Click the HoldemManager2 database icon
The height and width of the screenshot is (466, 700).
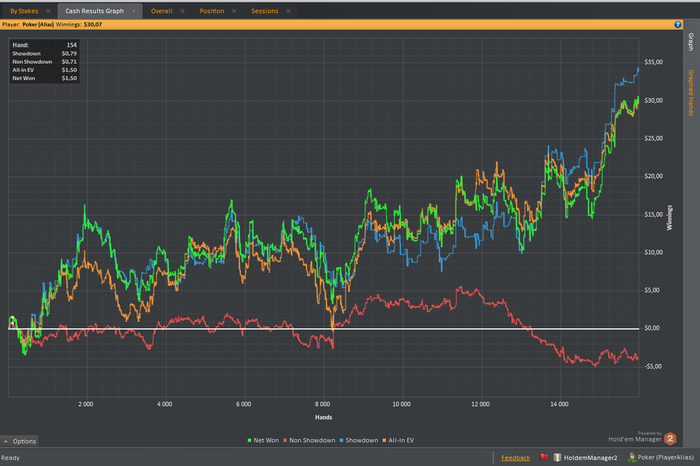click(x=559, y=458)
